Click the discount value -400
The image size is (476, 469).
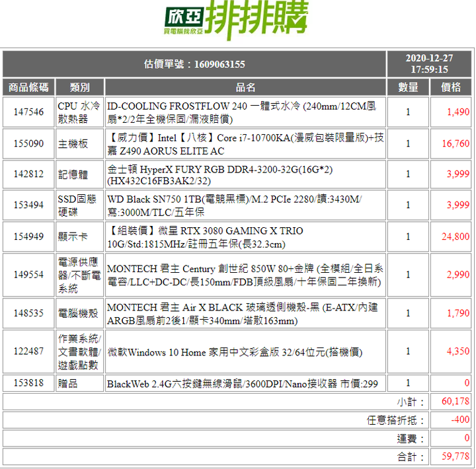460,419
